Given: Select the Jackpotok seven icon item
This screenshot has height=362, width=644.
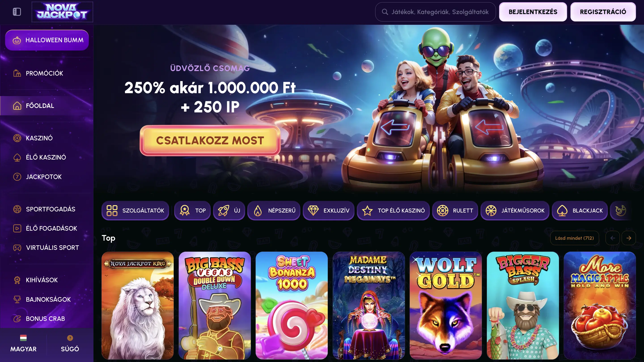Looking at the screenshot, I should (x=17, y=177).
